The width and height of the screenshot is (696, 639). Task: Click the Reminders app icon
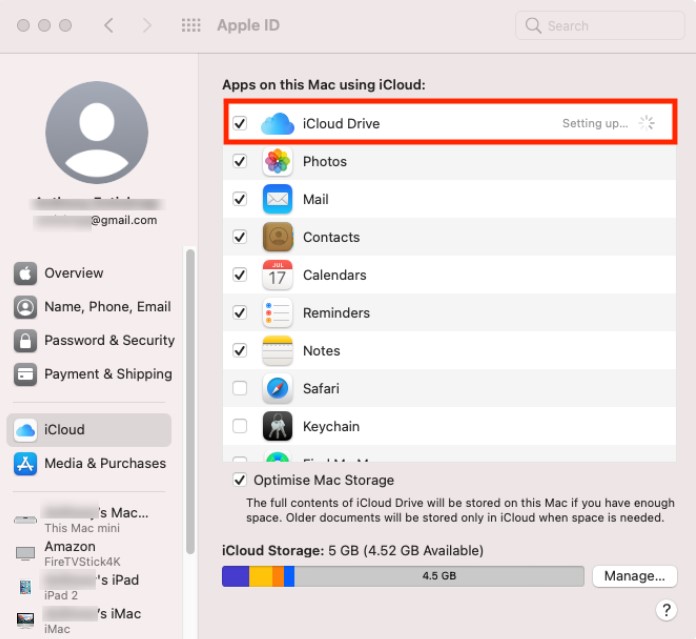[x=277, y=313]
